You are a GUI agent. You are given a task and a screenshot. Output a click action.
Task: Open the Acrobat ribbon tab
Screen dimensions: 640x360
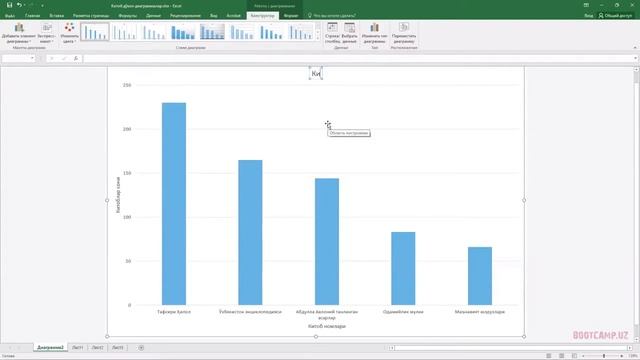point(233,16)
